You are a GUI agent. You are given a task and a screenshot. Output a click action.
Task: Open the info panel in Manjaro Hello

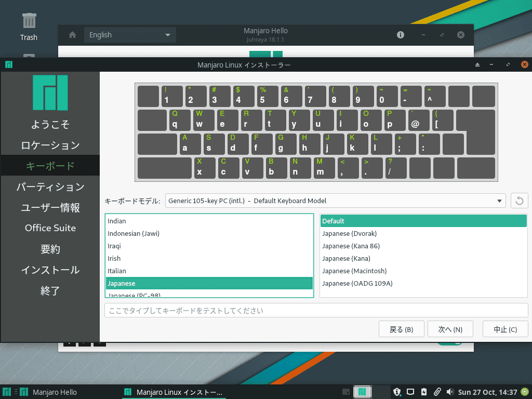click(400, 35)
